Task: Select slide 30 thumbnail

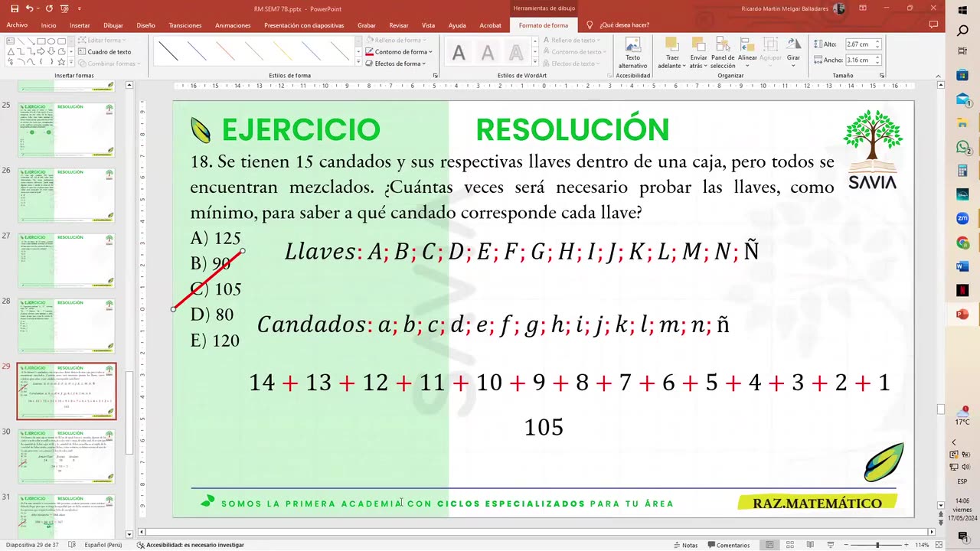Action: pos(67,457)
